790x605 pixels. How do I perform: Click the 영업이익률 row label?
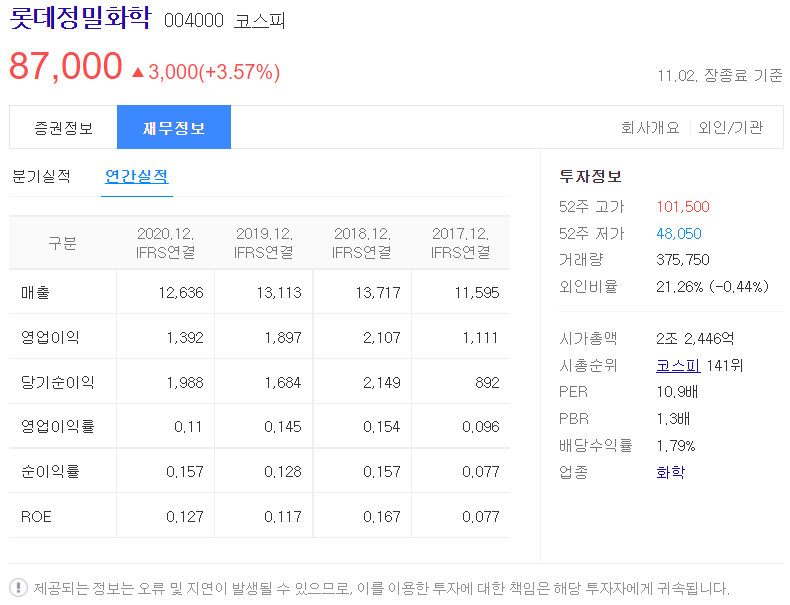(57, 427)
